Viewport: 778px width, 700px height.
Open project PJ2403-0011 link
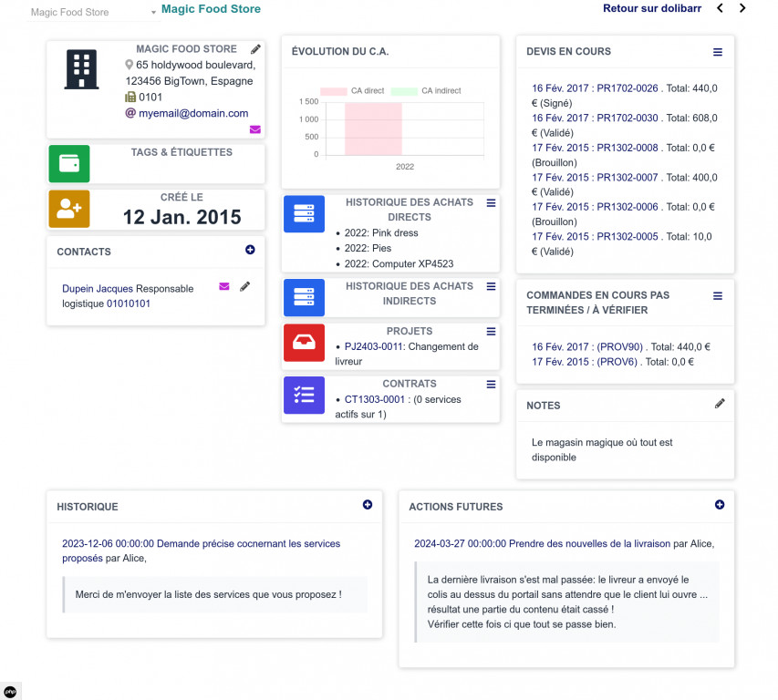tap(373, 346)
